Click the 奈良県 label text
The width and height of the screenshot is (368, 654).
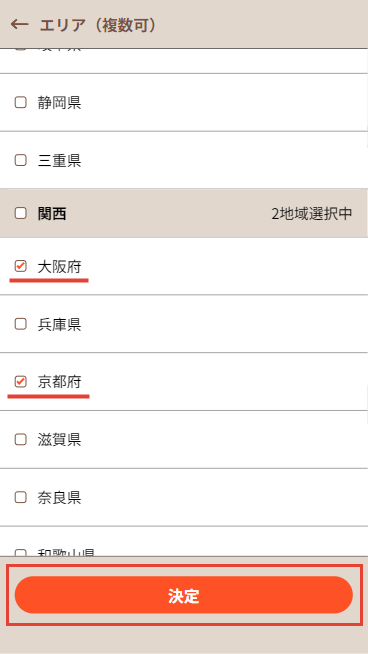59,497
